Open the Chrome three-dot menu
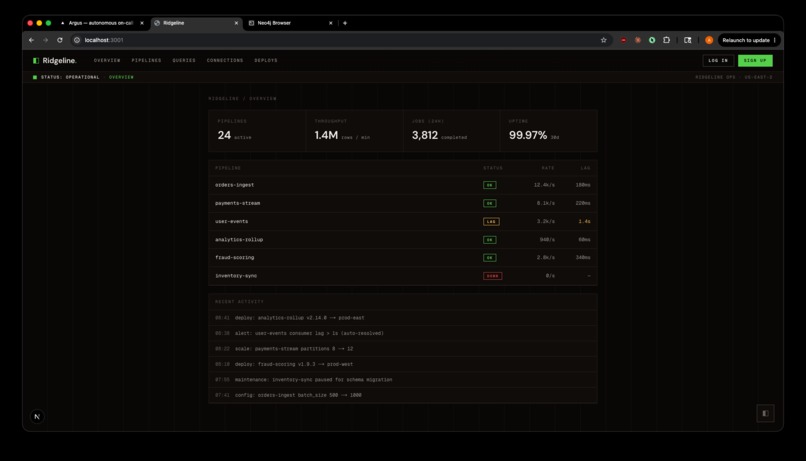 [x=775, y=40]
